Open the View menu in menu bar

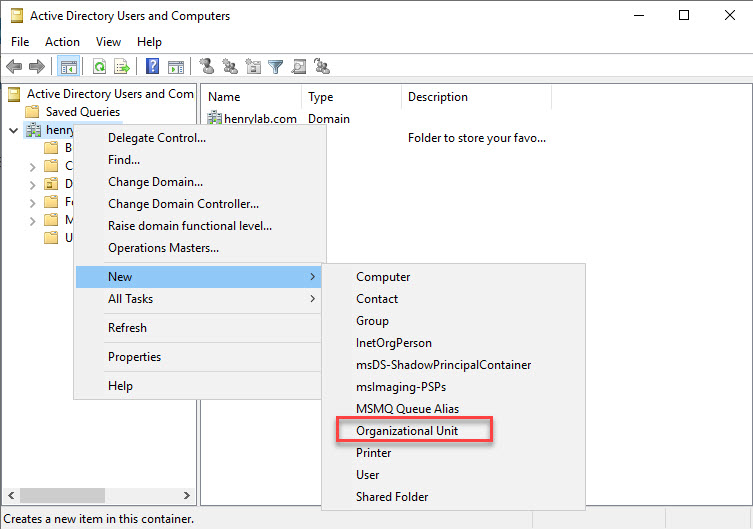click(108, 42)
